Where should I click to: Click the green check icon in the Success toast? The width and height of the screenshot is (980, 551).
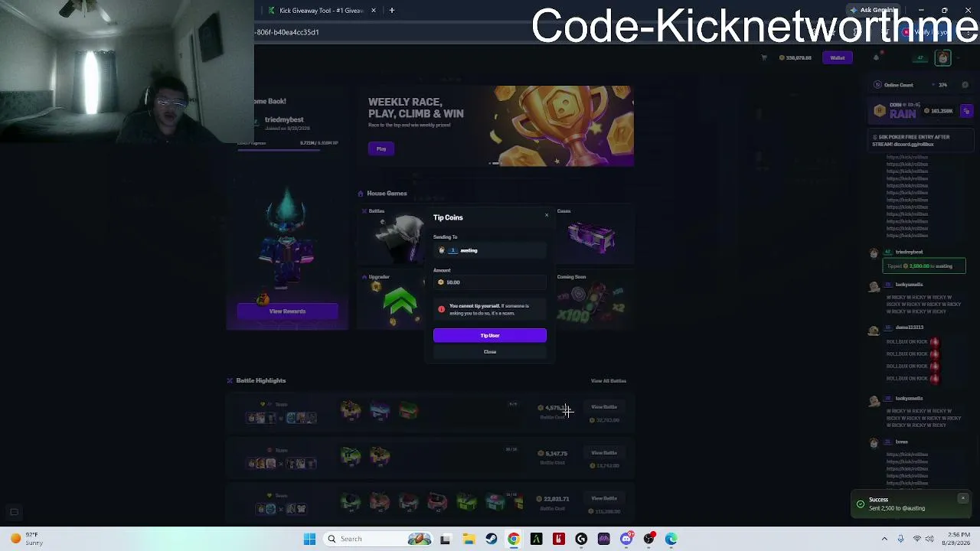(x=861, y=504)
